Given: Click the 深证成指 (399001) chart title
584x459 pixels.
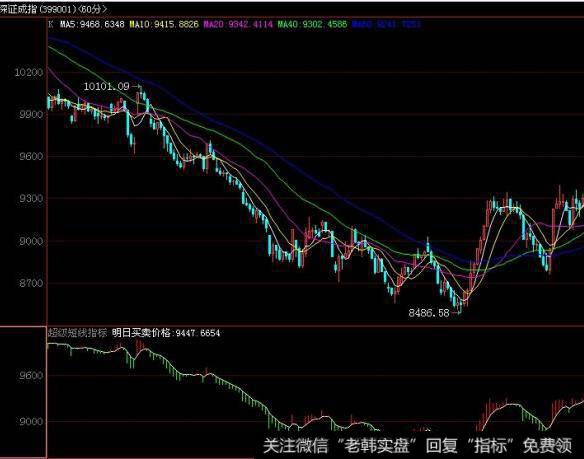Looking at the screenshot, I should [x=36, y=9].
